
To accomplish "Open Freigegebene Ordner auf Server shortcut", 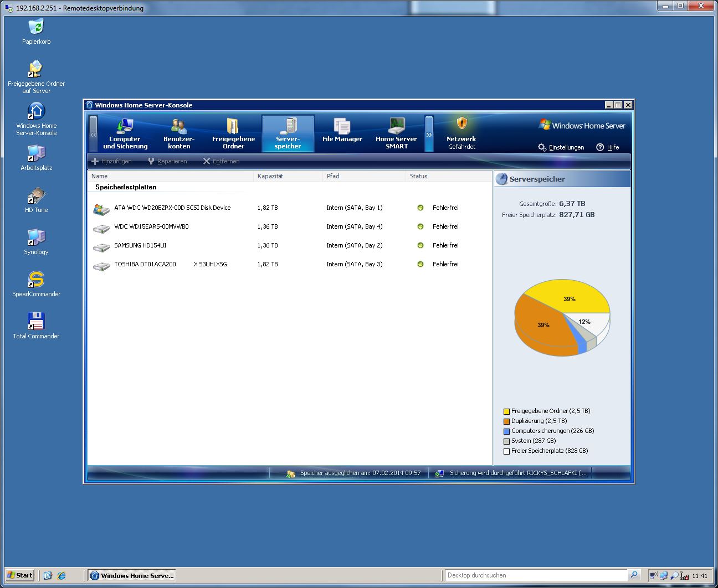I will pos(36,76).
